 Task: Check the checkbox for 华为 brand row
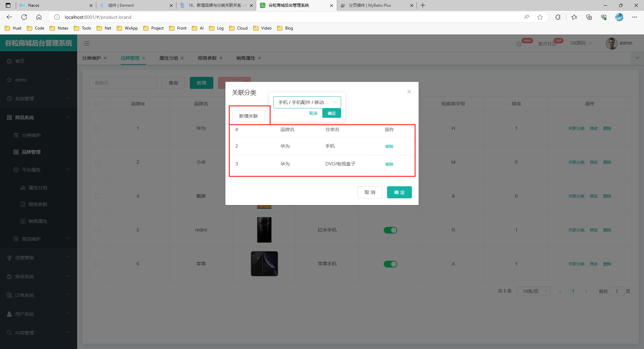tap(97, 128)
